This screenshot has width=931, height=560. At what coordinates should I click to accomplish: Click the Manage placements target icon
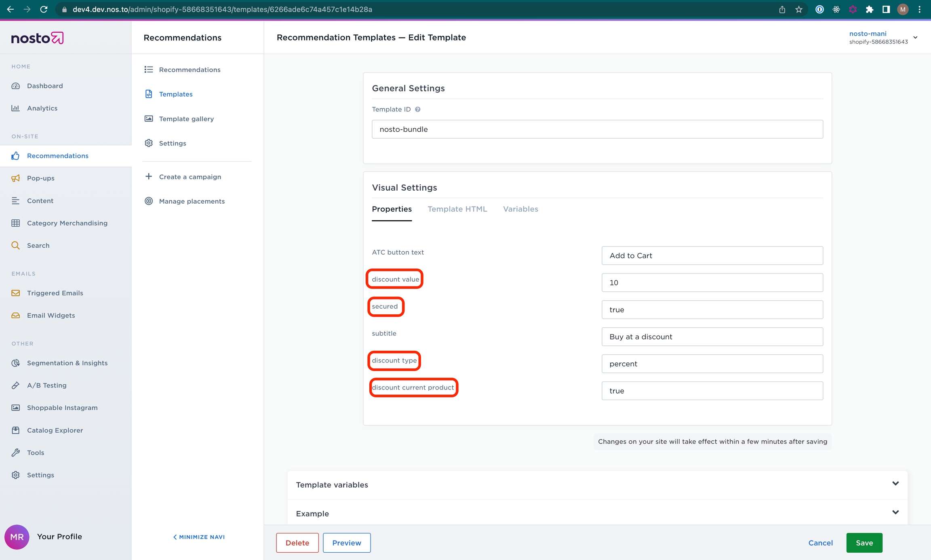[149, 201]
